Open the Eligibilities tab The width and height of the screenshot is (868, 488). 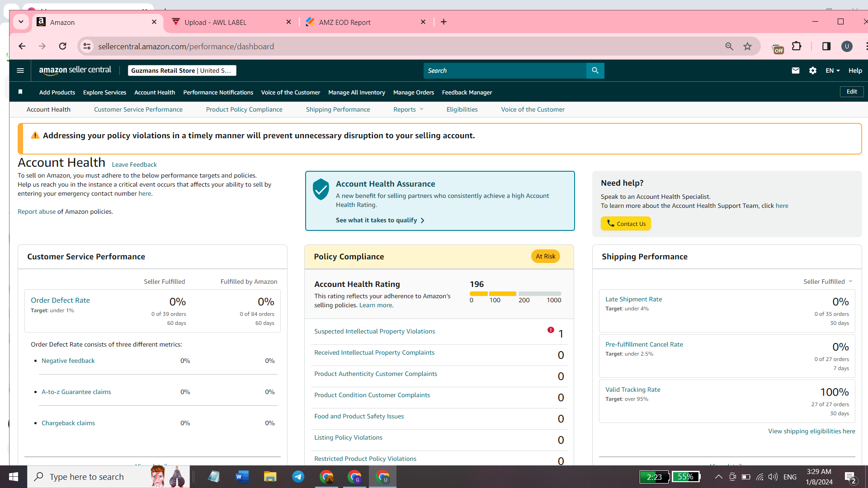[462, 109]
